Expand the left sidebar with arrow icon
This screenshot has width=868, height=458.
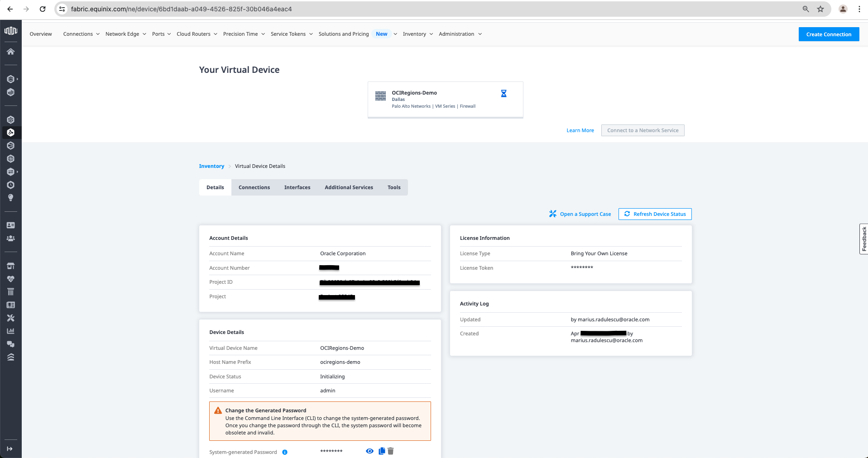pyautogui.click(x=10, y=448)
